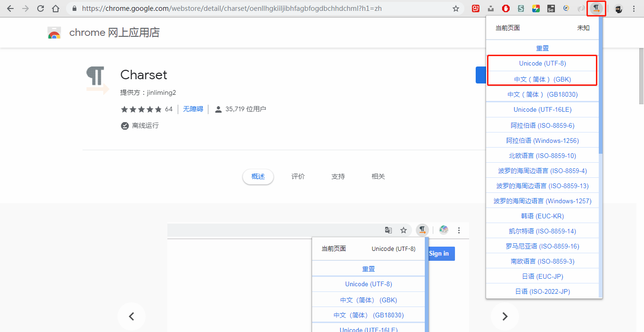
Task: Click the 35,719 位用户 text
Action: tap(246, 109)
